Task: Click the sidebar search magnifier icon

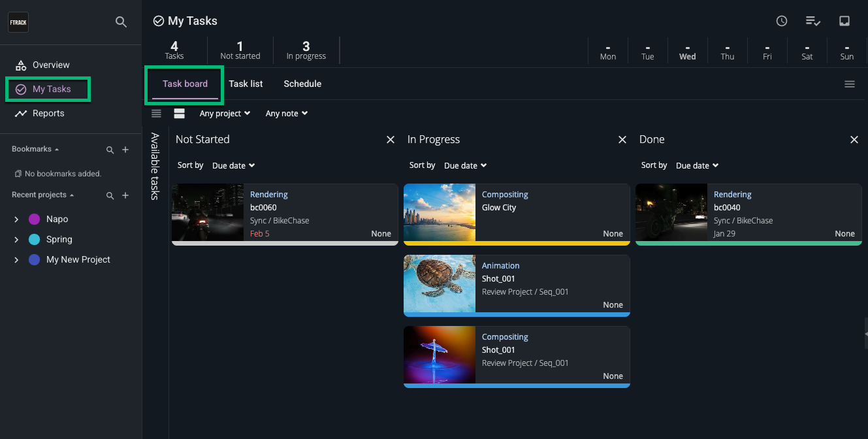Action: pos(121,22)
